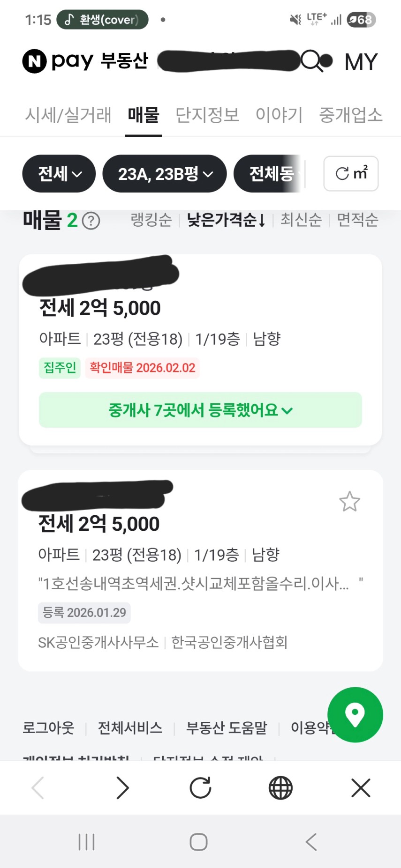The height and width of the screenshot is (868, 401).
Task: Open the 전세 deal type dropdown
Action: [59, 174]
